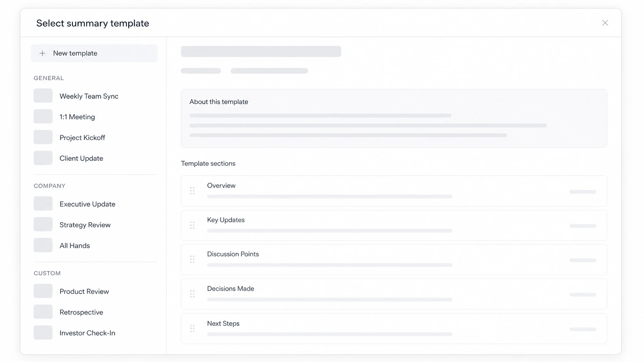The width and height of the screenshot is (644, 362).
Task: Select the Next Steps section title
Action: 223,324
